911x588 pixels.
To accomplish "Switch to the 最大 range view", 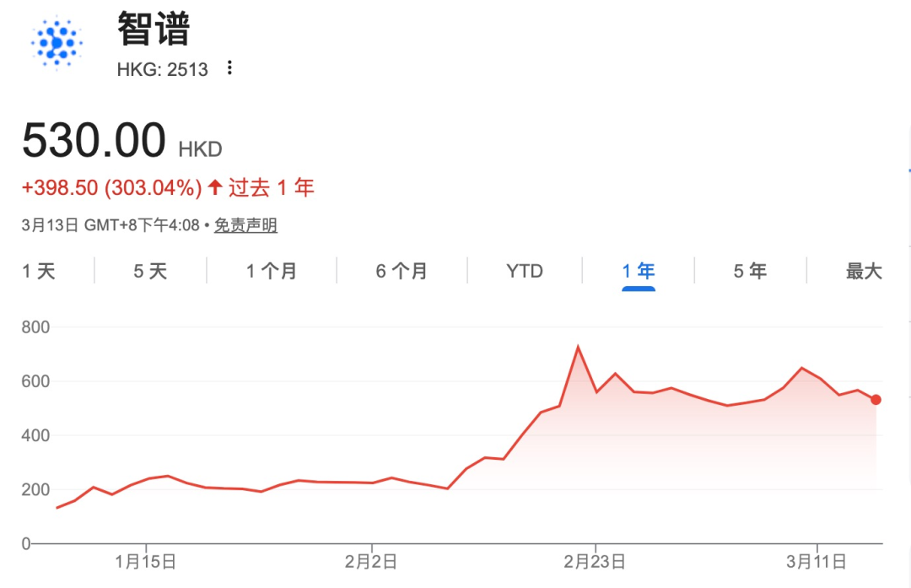I will click(862, 271).
